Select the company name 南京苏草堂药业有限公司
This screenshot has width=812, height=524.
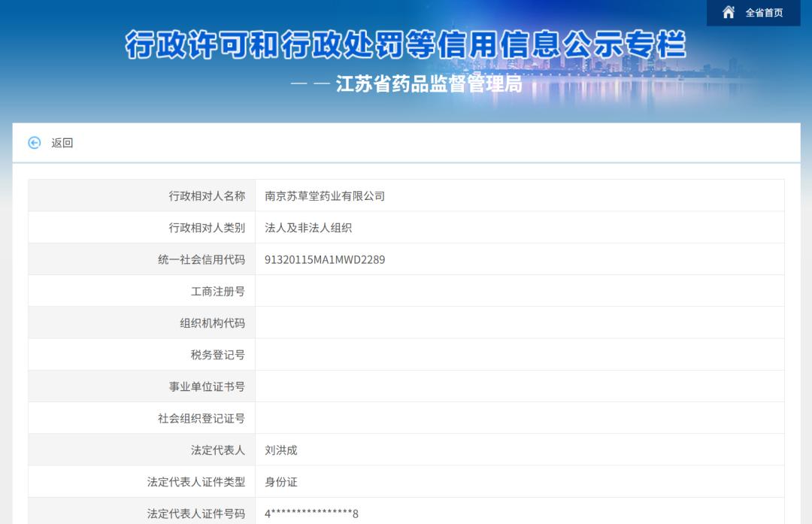(323, 195)
